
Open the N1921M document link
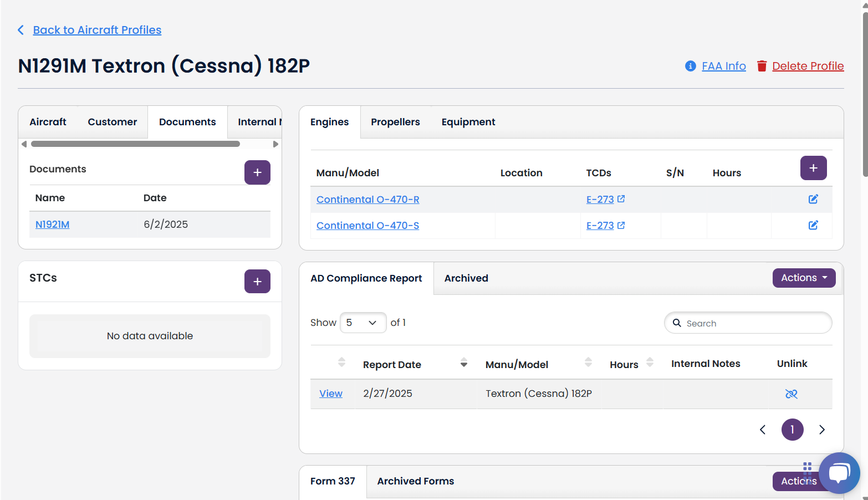coord(52,225)
